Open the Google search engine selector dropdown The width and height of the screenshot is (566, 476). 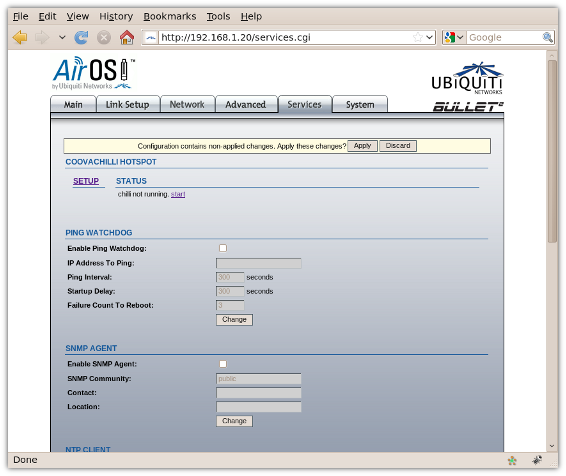tap(454, 37)
